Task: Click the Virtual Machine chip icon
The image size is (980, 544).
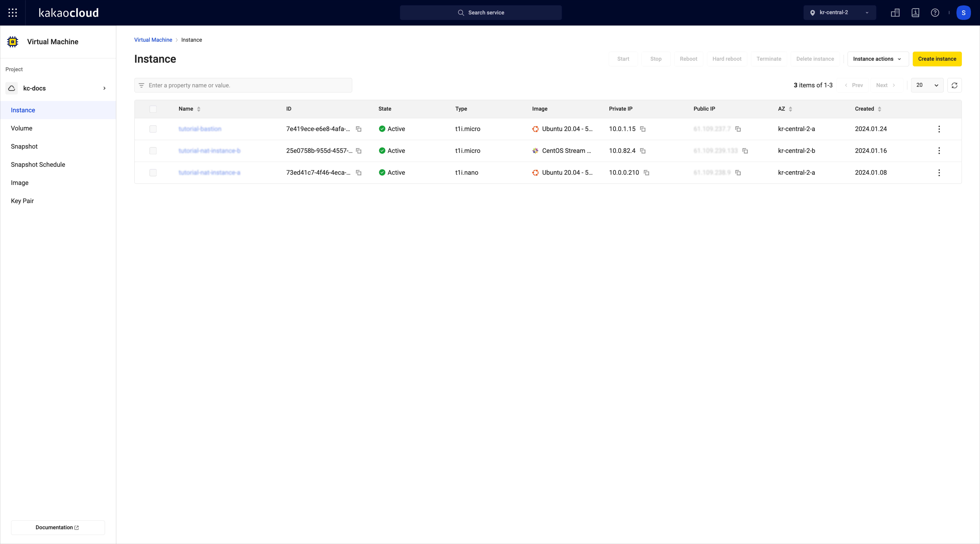Action: click(13, 42)
